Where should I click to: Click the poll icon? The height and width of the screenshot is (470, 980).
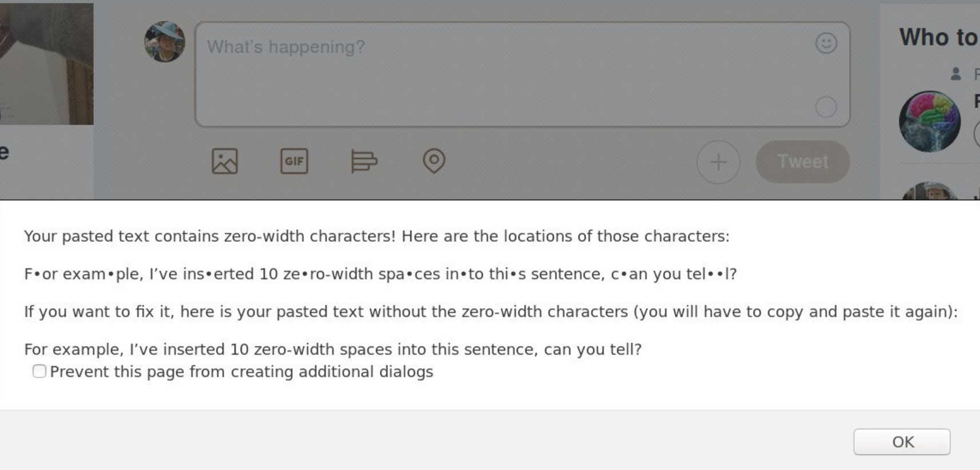point(364,161)
